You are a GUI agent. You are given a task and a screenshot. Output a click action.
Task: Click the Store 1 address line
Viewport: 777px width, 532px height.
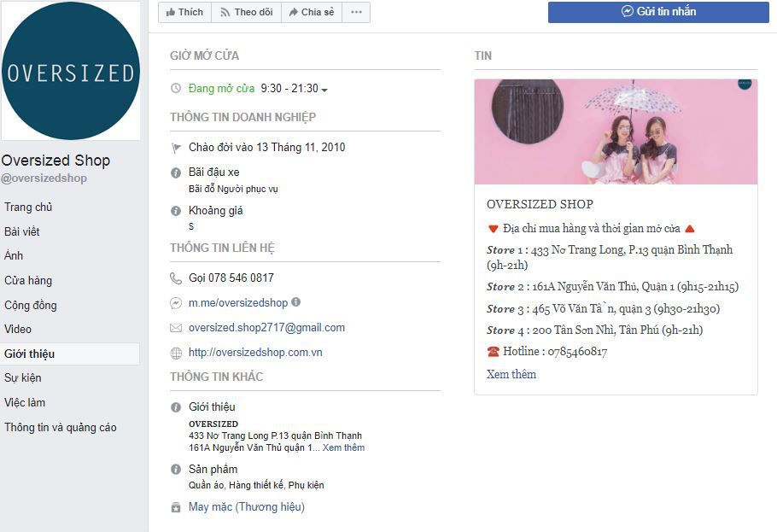coord(610,257)
